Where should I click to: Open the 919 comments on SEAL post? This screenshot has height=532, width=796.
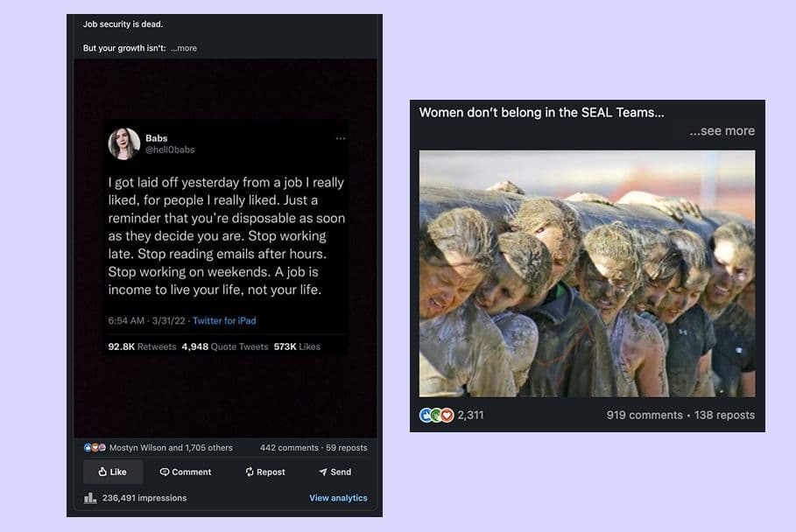pos(645,415)
